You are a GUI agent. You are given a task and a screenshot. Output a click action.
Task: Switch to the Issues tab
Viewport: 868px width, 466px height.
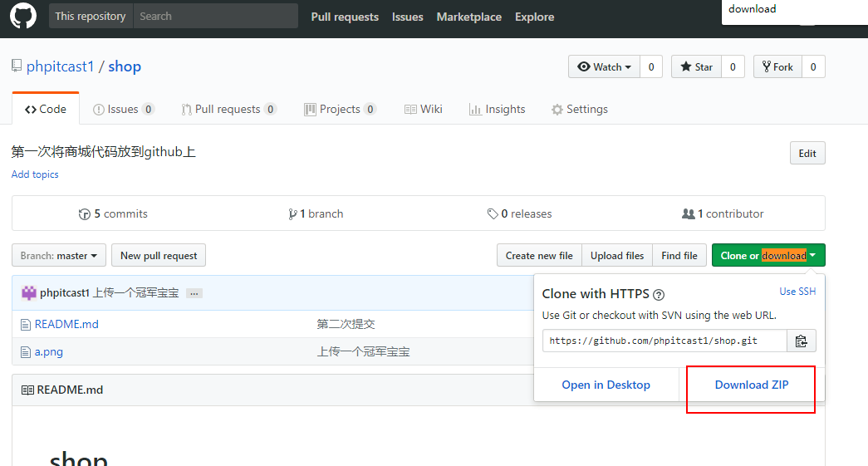pyautogui.click(x=123, y=109)
